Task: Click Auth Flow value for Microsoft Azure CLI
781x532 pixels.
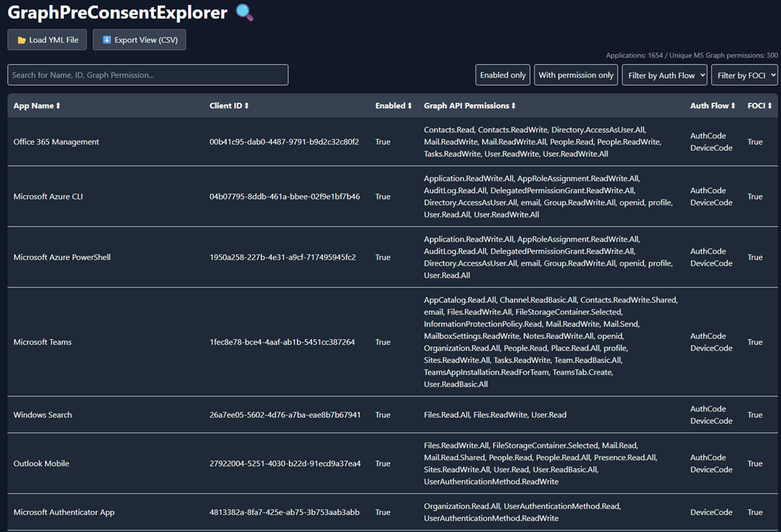Action: tap(711, 196)
